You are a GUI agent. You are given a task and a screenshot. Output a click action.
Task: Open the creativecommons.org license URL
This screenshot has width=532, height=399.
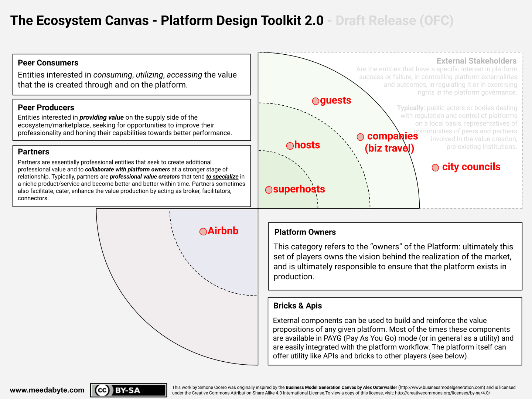coord(443,393)
